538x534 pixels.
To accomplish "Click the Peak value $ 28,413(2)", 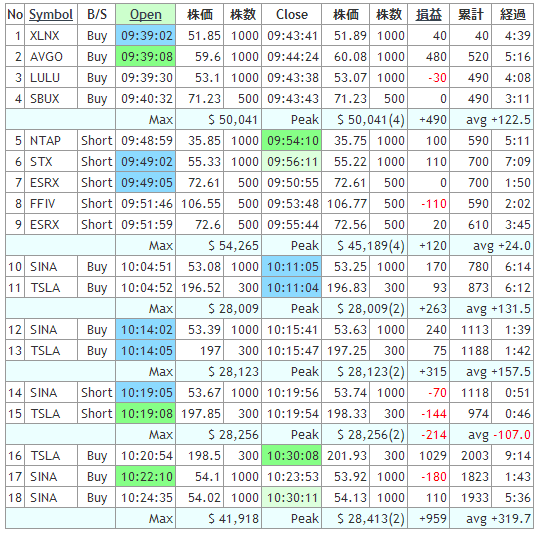I will coord(371,518).
